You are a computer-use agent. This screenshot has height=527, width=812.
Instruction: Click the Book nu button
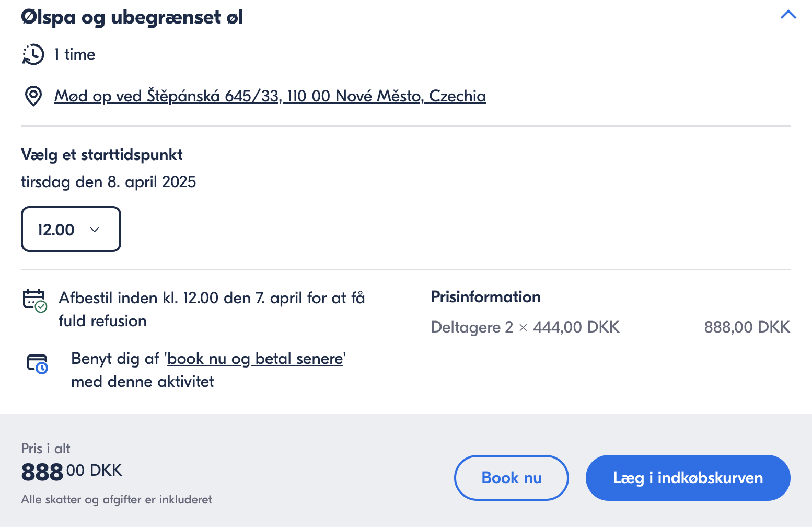click(x=511, y=478)
